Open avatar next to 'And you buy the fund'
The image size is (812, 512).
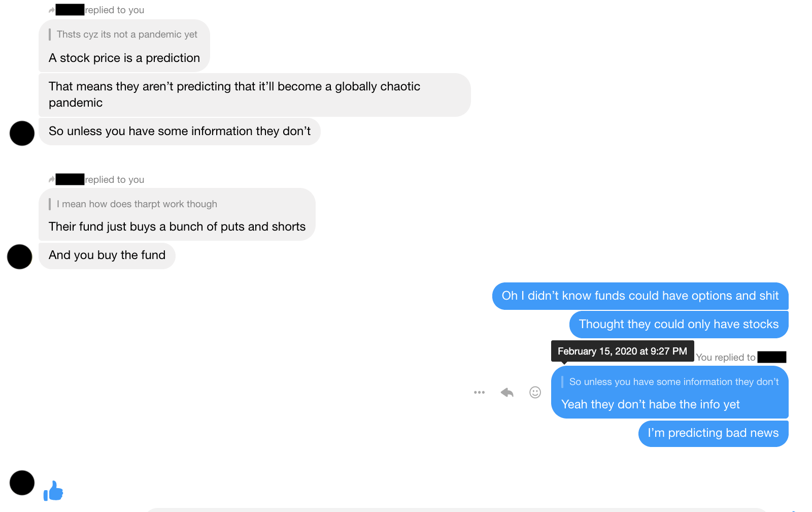point(20,257)
